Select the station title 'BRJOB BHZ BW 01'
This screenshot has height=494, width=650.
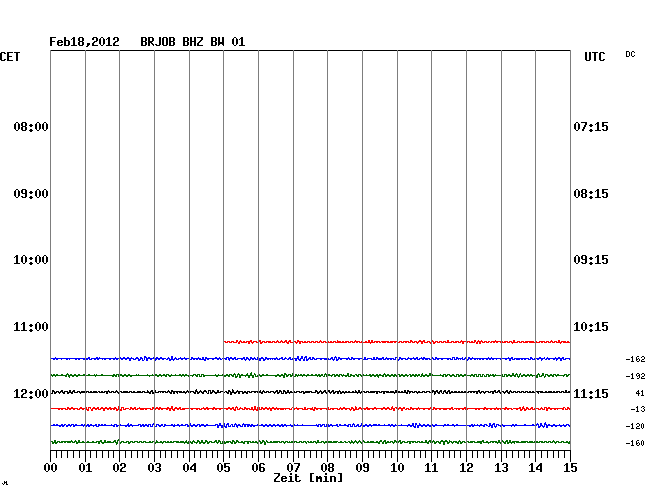point(193,42)
